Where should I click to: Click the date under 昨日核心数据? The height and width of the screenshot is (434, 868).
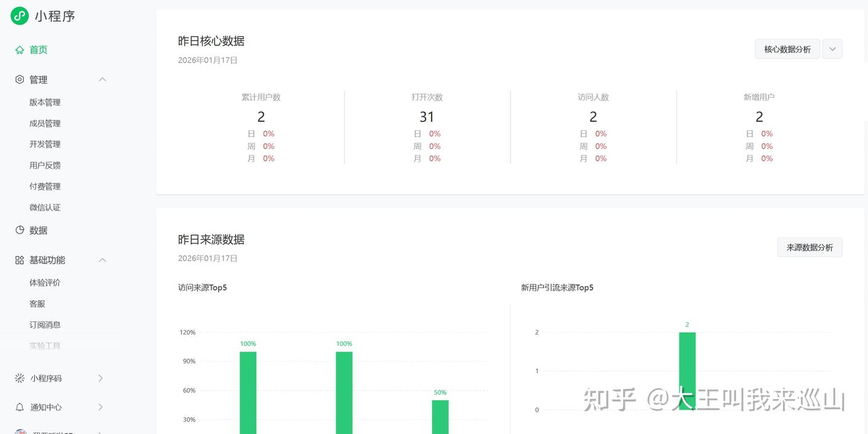click(208, 60)
